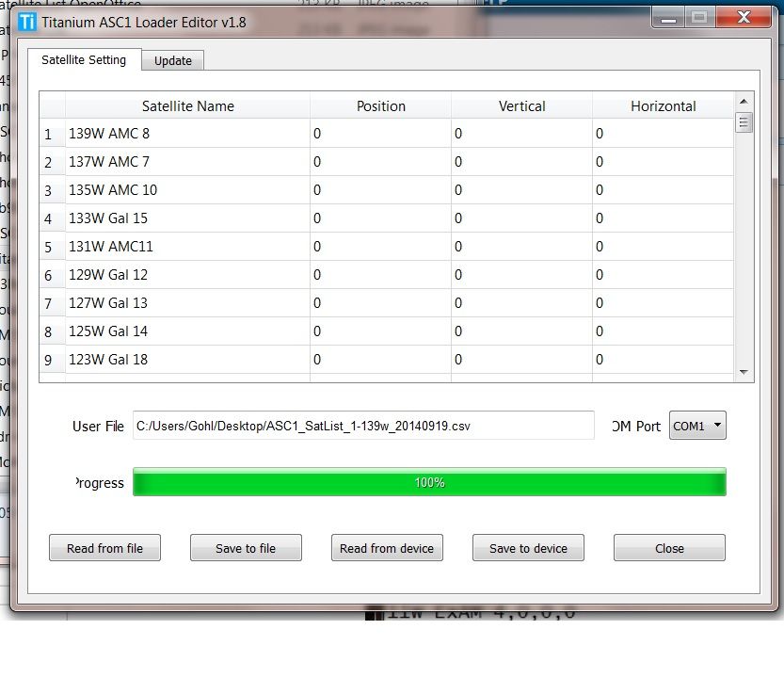Image resolution: width=784 pixels, height=678 pixels.
Task: Click the Vertical column header
Action: pos(521,105)
